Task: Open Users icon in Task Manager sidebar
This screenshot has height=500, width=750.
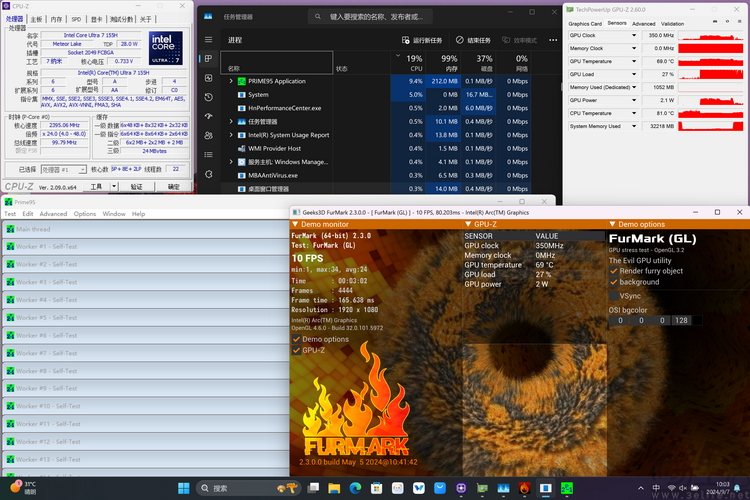Action: tap(209, 135)
